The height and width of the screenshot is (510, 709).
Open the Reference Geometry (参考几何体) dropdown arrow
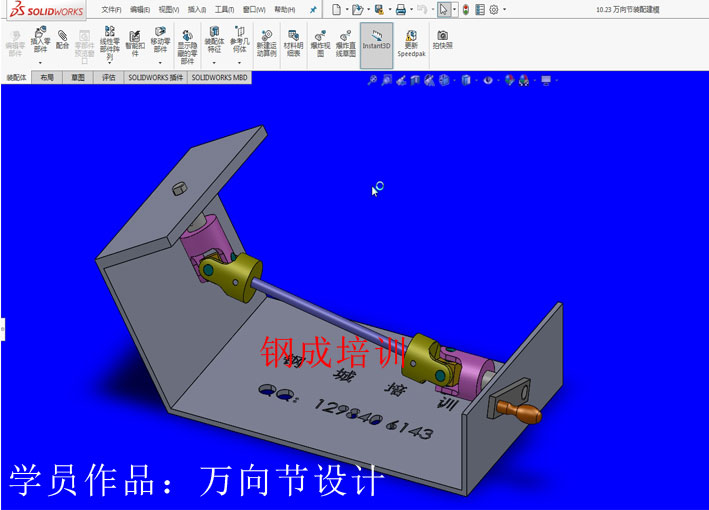[239, 63]
